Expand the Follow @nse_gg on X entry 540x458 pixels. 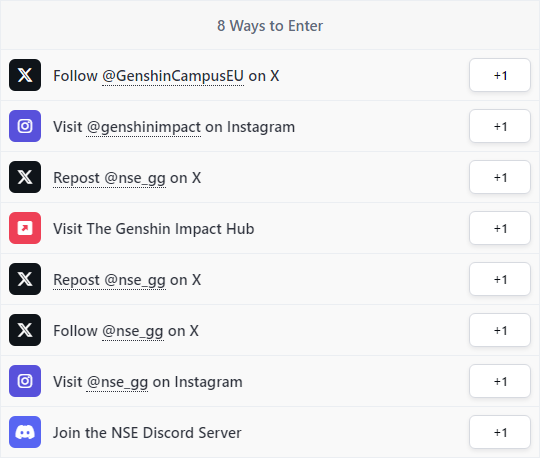(270, 330)
